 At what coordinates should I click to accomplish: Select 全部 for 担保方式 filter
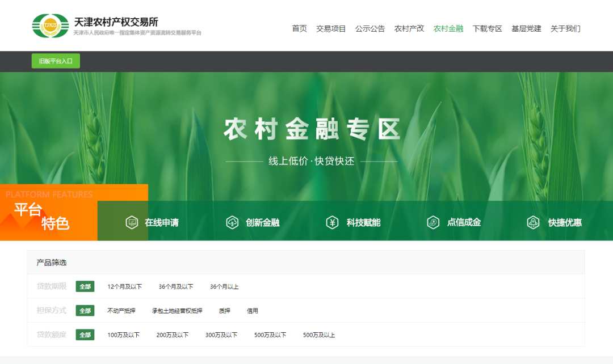pyautogui.click(x=85, y=311)
